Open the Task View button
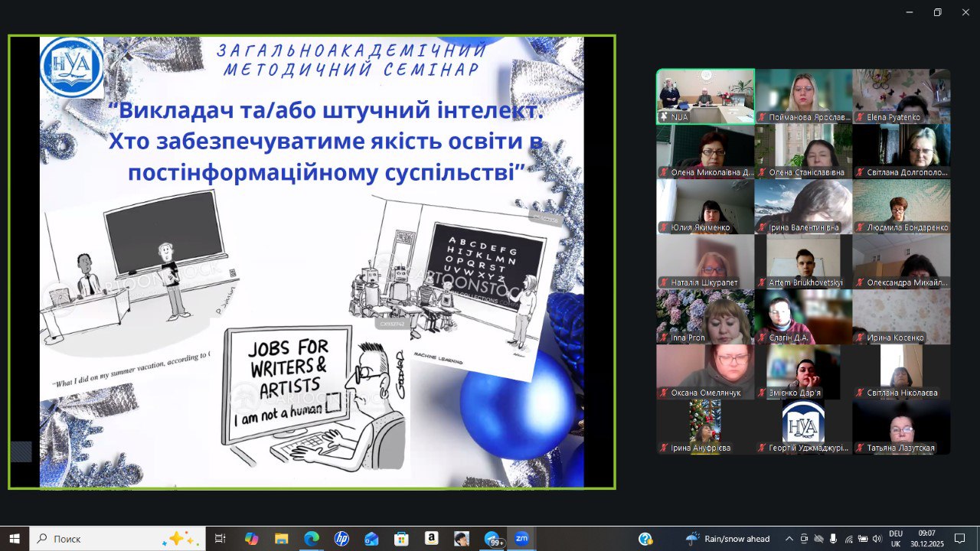Image resolution: width=980 pixels, height=551 pixels. point(220,539)
